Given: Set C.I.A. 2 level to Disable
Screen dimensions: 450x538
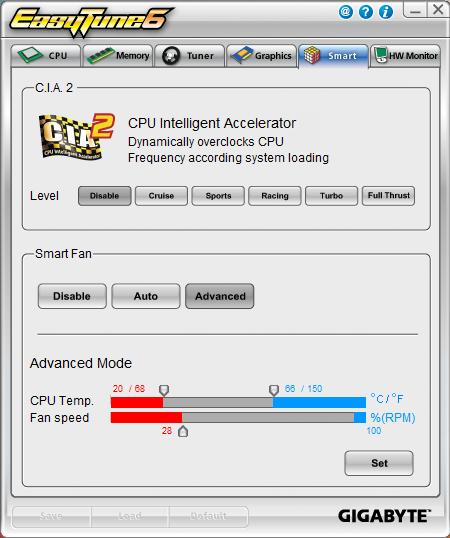Looking at the screenshot, I should coord(105,196).
